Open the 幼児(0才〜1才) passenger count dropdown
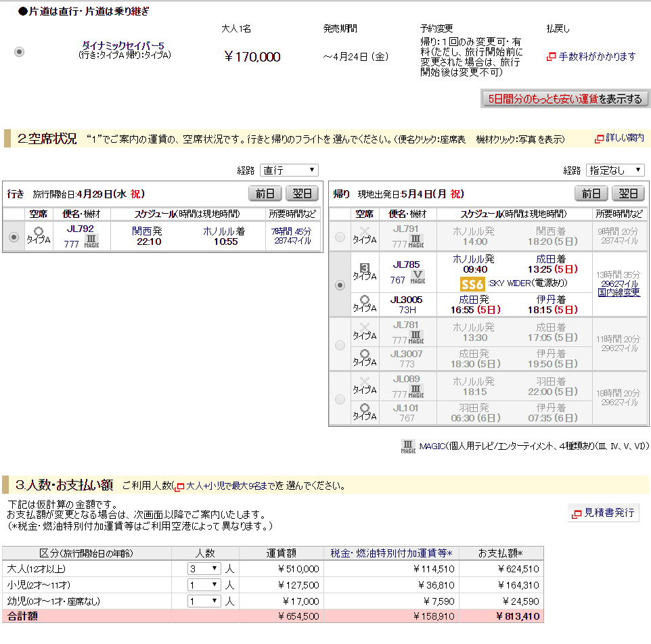The image size is (651, 644). [x=204, y=601]
